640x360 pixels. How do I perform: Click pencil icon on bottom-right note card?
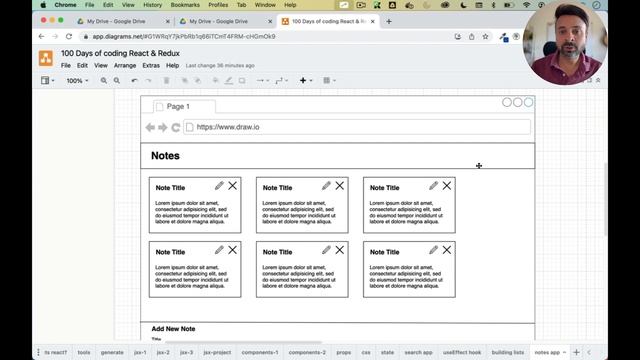(x=433, y=250)
